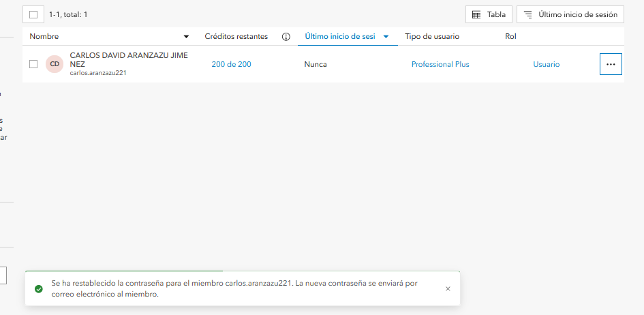Expand the Nombre column sort arrow
Screen dimensions: 644x315
pyautogui.click(x=186, y=37)
